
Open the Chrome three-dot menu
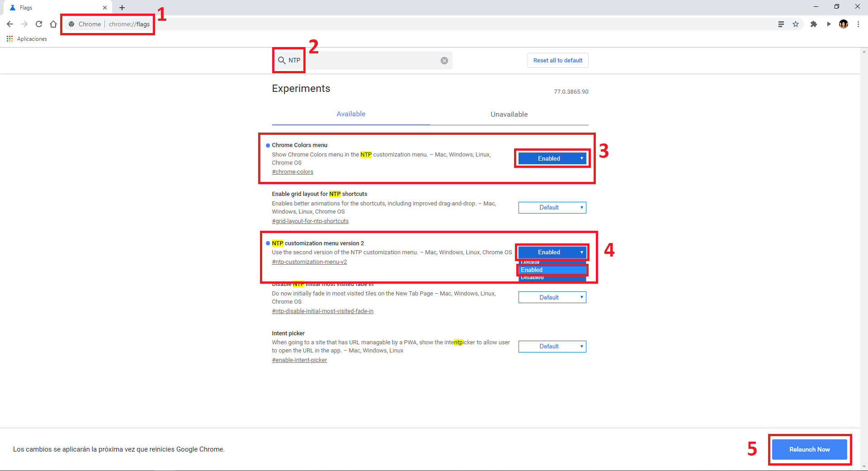tap(858, 24)
